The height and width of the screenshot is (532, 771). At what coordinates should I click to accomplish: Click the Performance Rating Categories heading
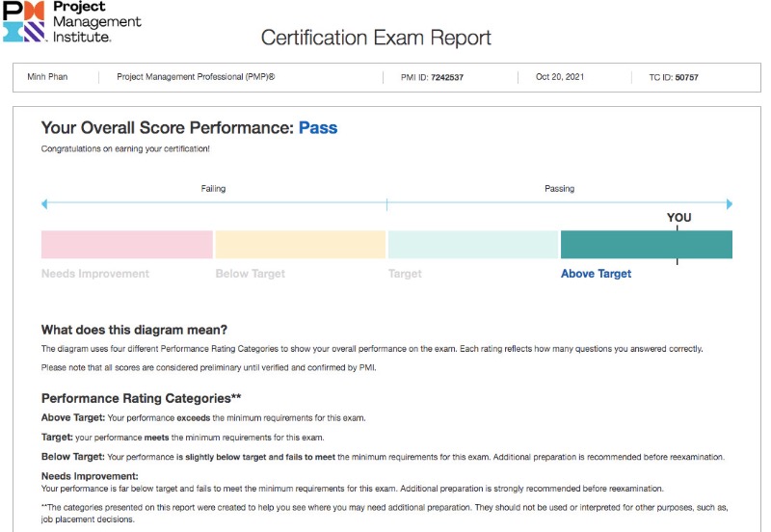(141, 398)
